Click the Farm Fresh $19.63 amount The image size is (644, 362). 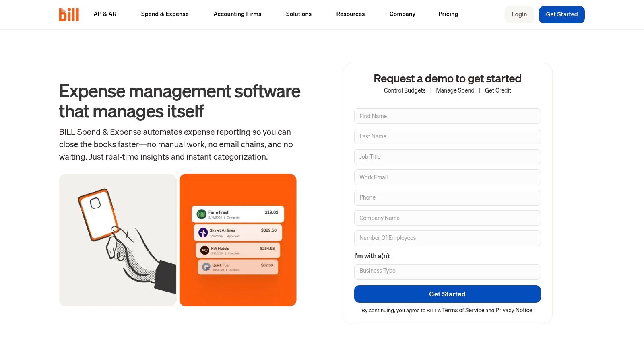271,212
